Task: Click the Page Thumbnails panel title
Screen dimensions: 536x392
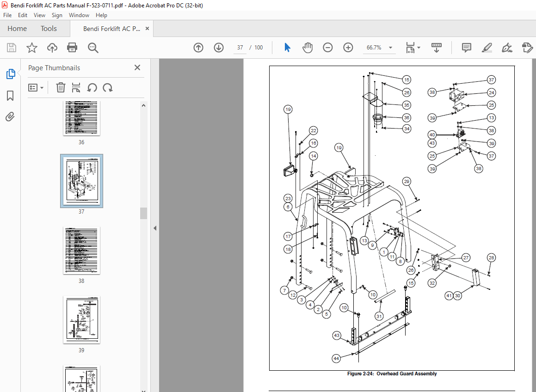Action: pyautogui.click(x=54, y=67)
